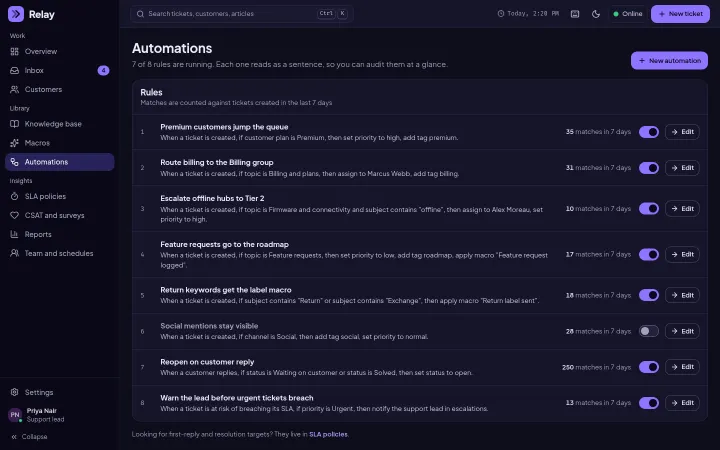The image size is (720, 450).
Task: Open Inbox from sidebar
Action: (x=60, y=70)
